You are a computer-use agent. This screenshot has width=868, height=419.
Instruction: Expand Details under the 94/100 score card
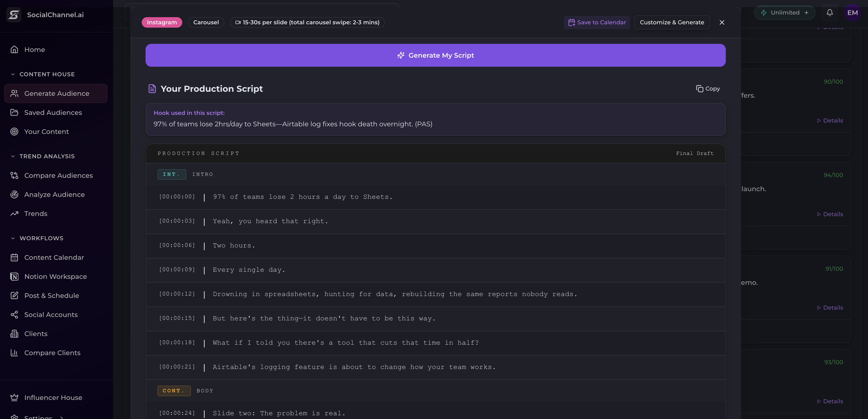click(x=830, y=214)
